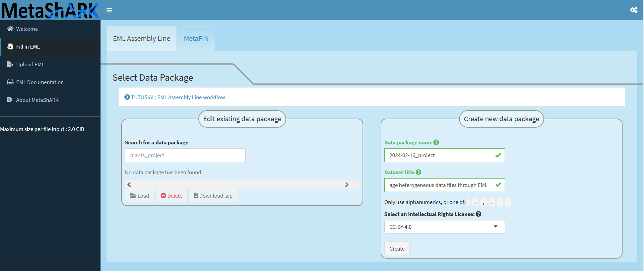This screenshot has height=271, width=644.
Task: Expand the tutorial chevron circle icon
Action: pos(127,97)
